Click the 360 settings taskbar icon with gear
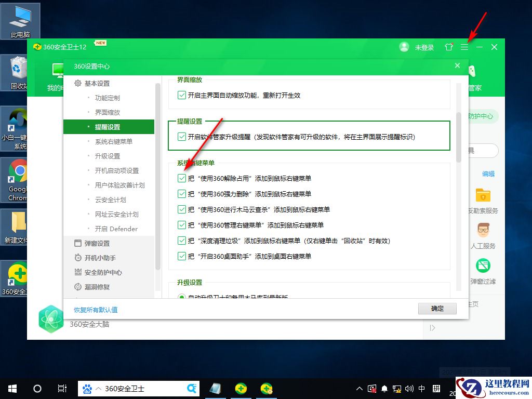The width and height of the screenshot is (532, 399). click(x=267, y=389)
